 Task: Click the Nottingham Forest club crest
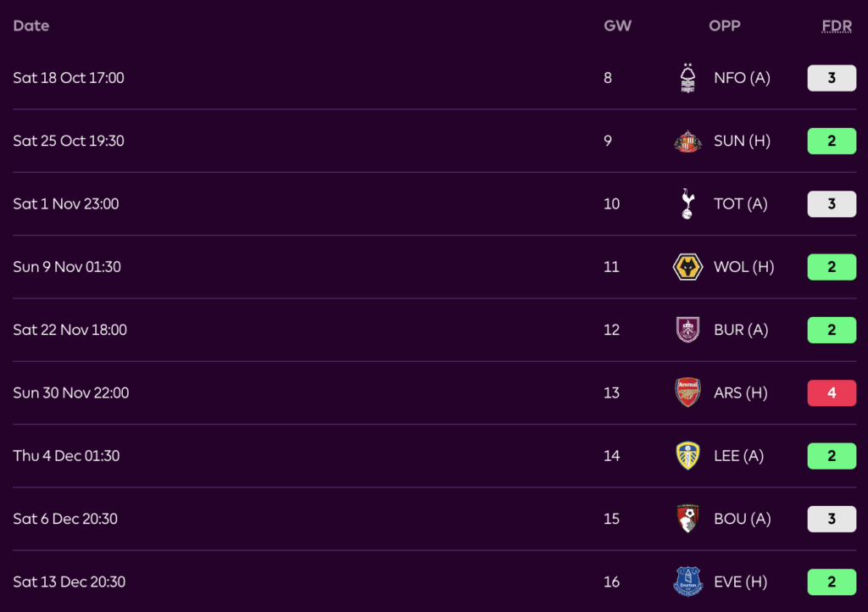(687, 78)
